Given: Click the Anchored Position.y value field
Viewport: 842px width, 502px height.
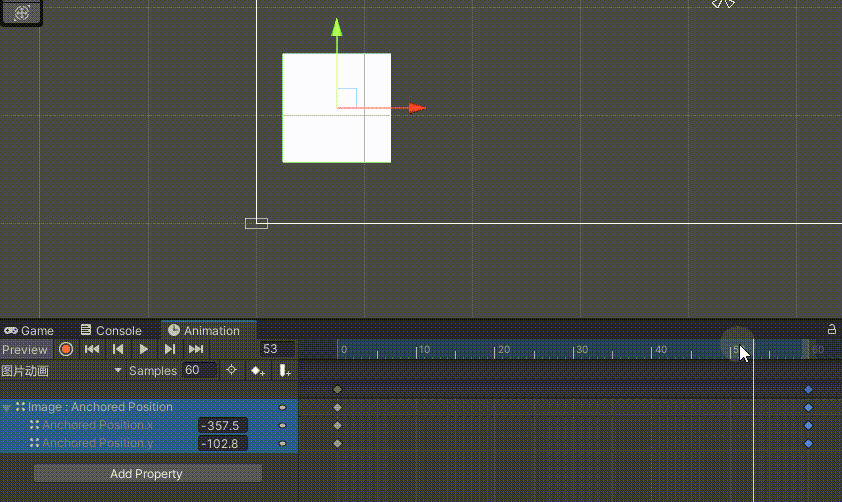Looking at the screenshot, I should click(x=223, y=443).
